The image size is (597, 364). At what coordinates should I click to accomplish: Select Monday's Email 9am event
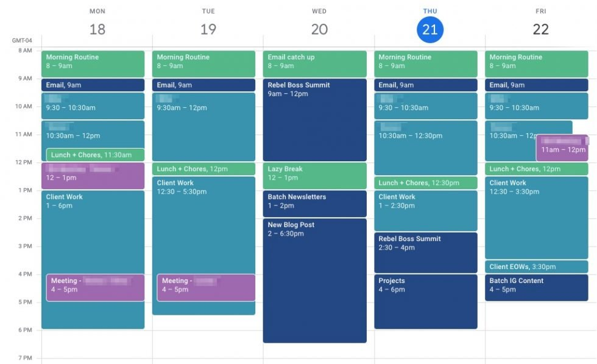(x=93, y=85)
